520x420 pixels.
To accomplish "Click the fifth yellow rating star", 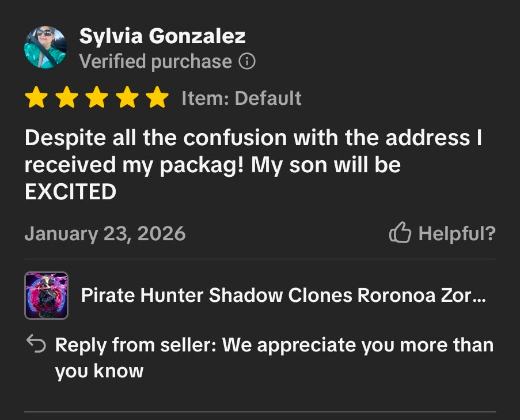I will tap(157, 97).
